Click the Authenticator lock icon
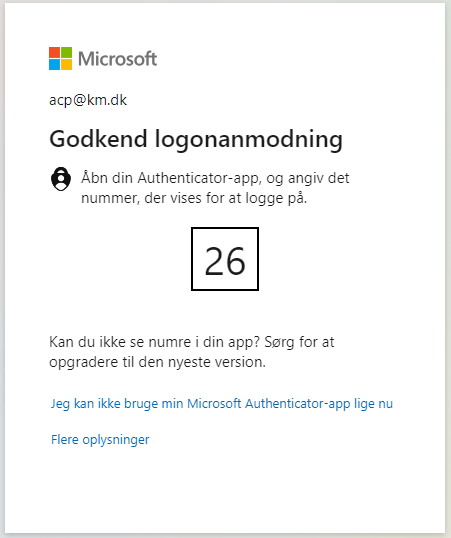This screenshot has height=538, width=451. pos(61,179)
